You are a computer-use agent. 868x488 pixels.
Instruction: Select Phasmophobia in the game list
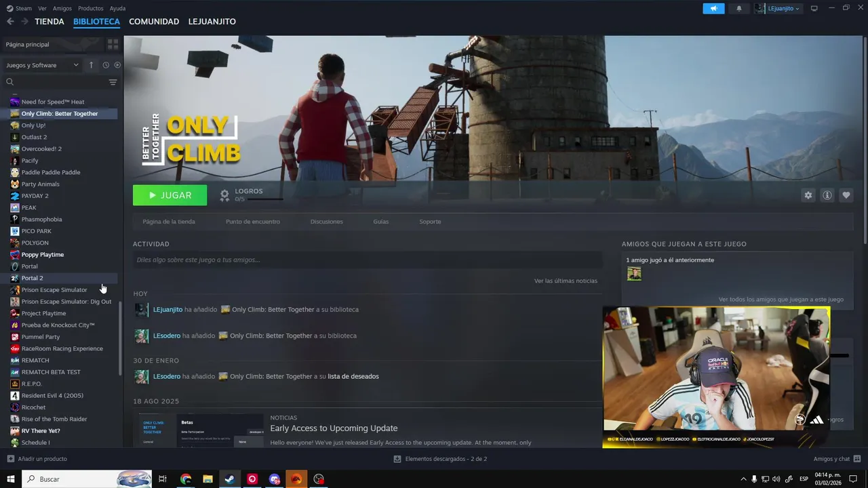point(41,220)
